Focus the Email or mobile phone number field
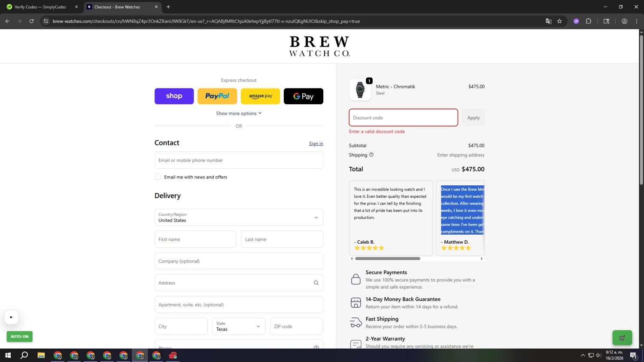644x362 pixels. point(239,160)
